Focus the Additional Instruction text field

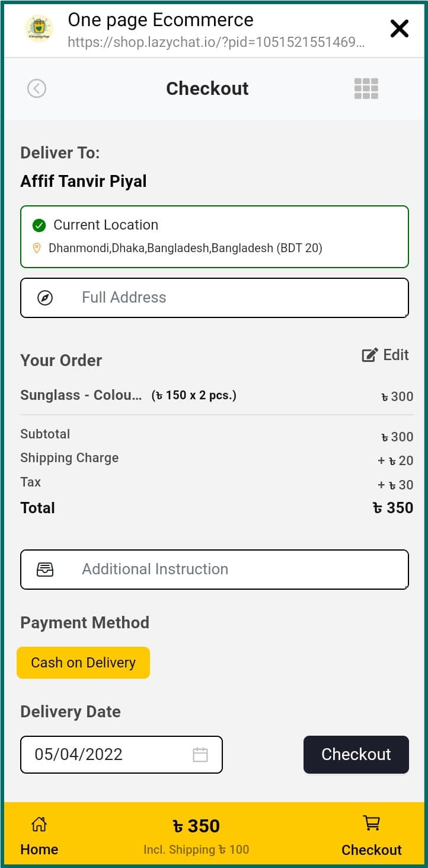(x=237, y=570)
